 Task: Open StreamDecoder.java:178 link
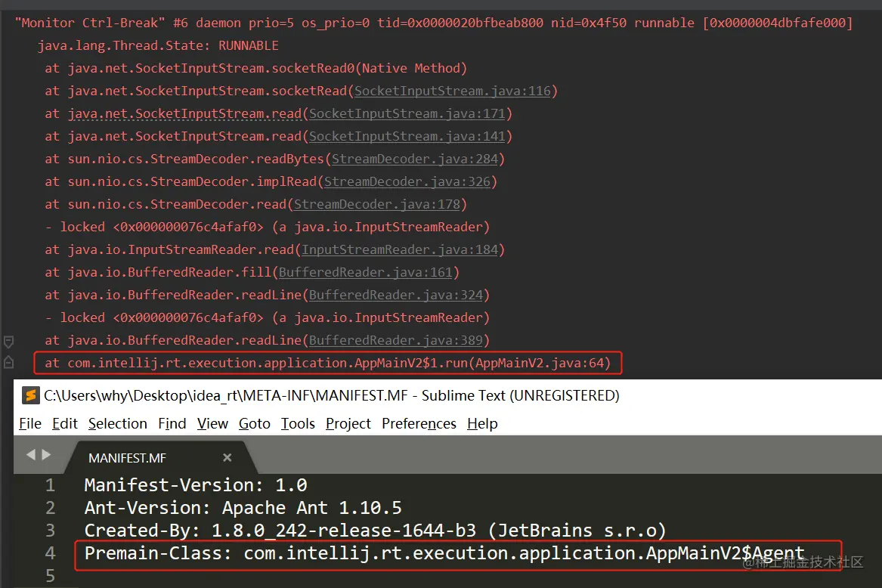(377, 204)
